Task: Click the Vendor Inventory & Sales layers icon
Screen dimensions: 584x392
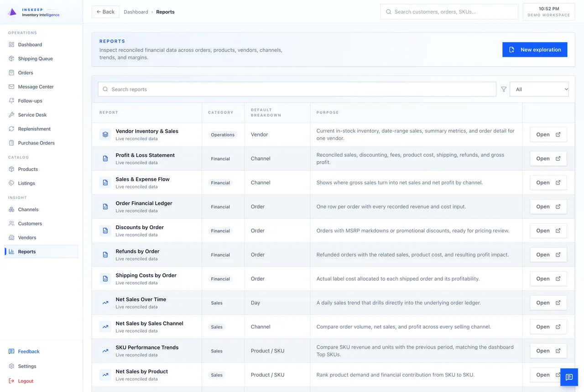Action: pyautogui.click(x=105, y=135)
